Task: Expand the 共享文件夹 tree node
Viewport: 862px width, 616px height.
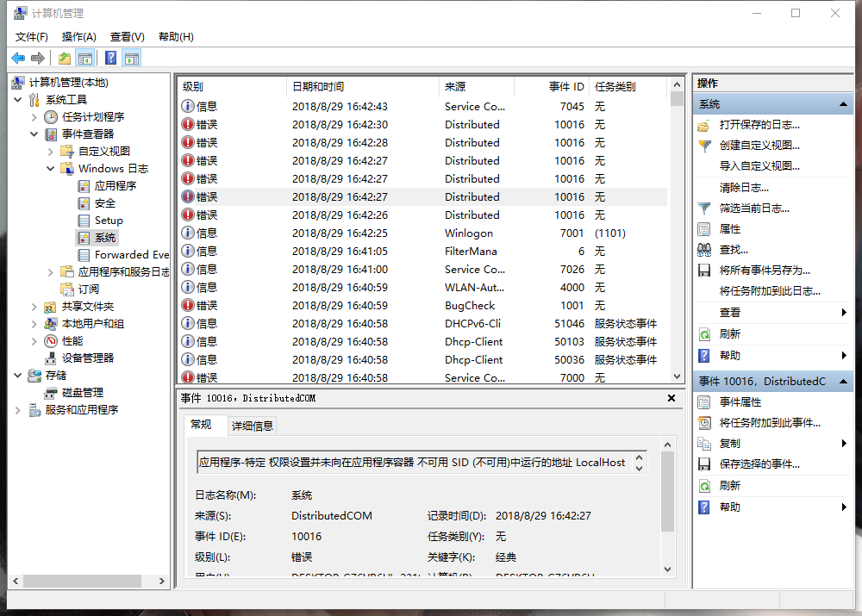Action: tap(34, 307)
